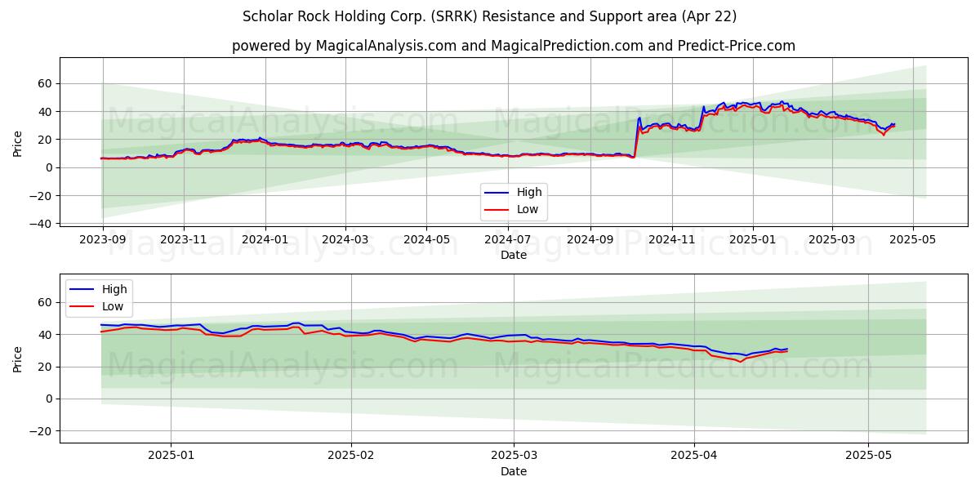The image size is (980, 490).
Task: Click the bottom chart x-axis label "2025-02"
Action: (351, 457)
